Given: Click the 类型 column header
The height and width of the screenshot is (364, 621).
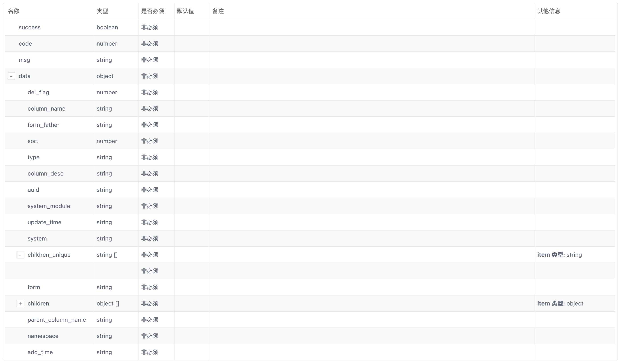Looking at the screenshot, I should point(102,11).
